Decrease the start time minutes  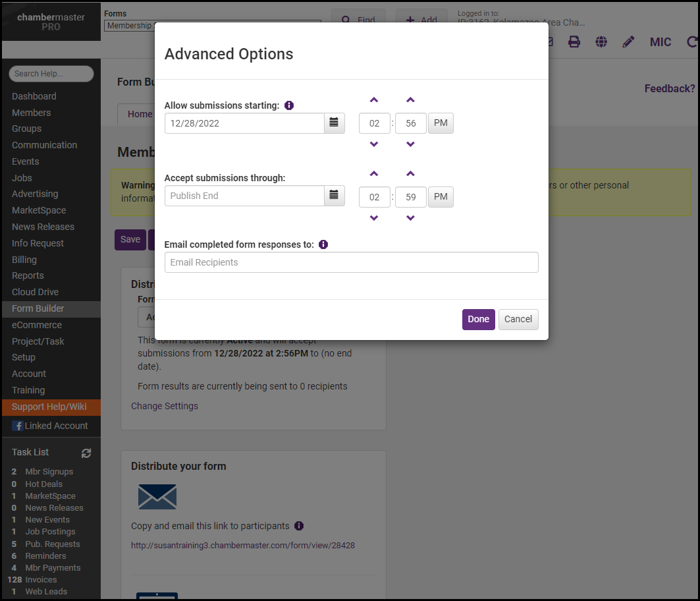click(x=410, y=144)
